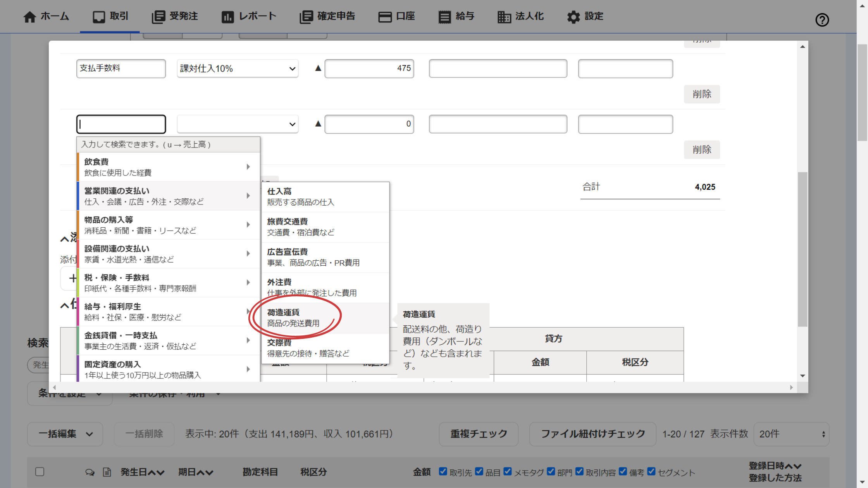This screenshot has height=488, width=868.
Task: Choose 広告宣伝費 in the submenu
Action: [325, 257]
